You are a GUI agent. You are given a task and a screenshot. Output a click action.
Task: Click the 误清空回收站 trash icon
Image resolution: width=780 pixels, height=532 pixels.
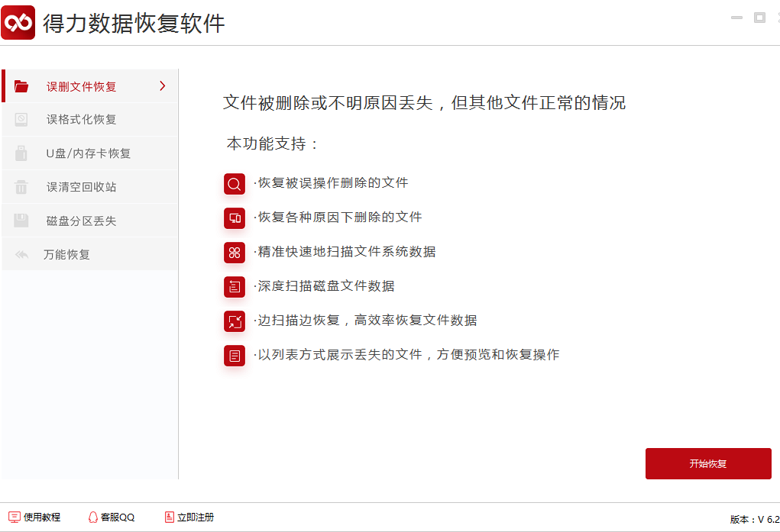(22, 185)
